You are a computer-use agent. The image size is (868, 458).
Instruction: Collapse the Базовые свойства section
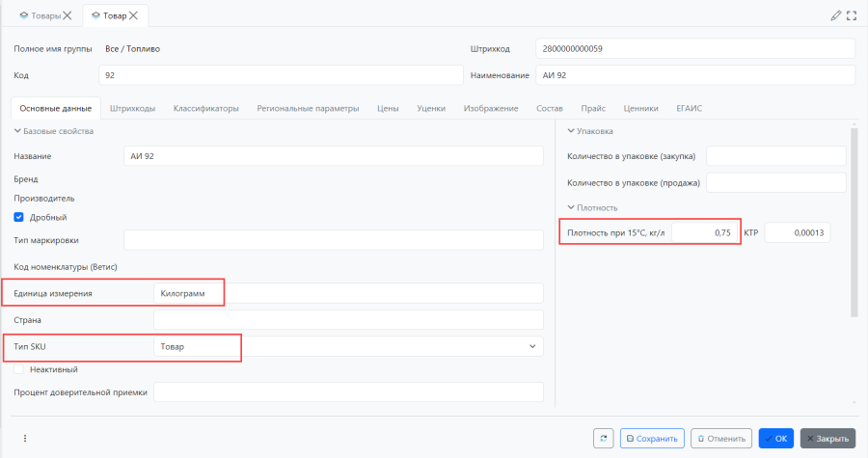16,131
